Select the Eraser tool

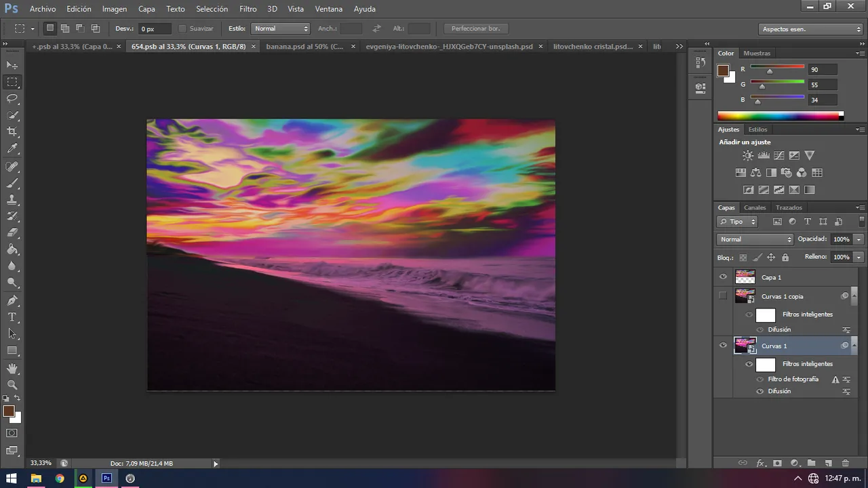(12, 233)
